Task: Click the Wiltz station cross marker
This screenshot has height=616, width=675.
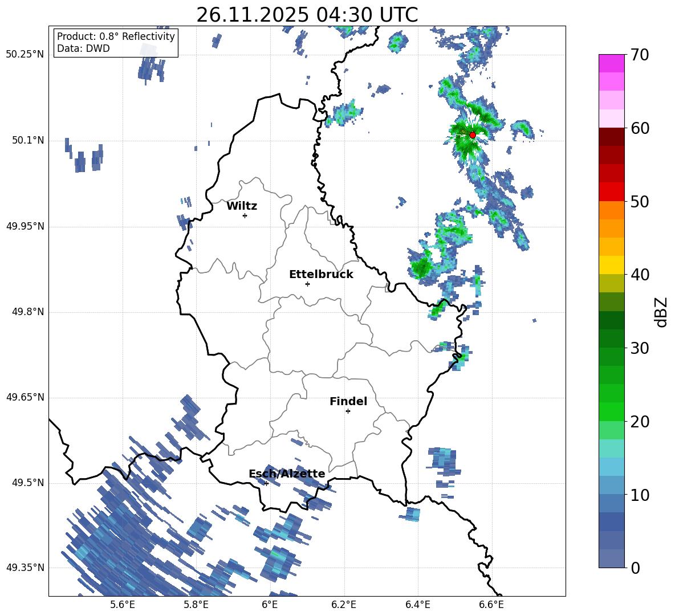Action: (245, 215)
